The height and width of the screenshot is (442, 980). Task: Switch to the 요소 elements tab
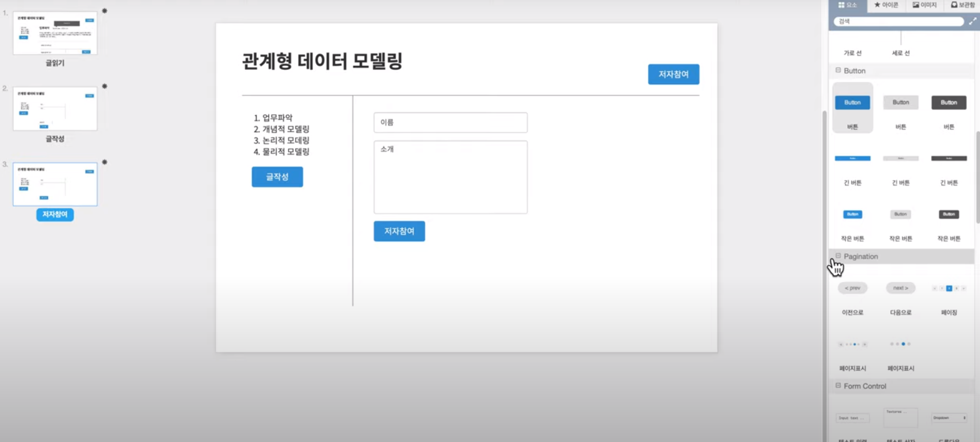(x=848, y=5)
